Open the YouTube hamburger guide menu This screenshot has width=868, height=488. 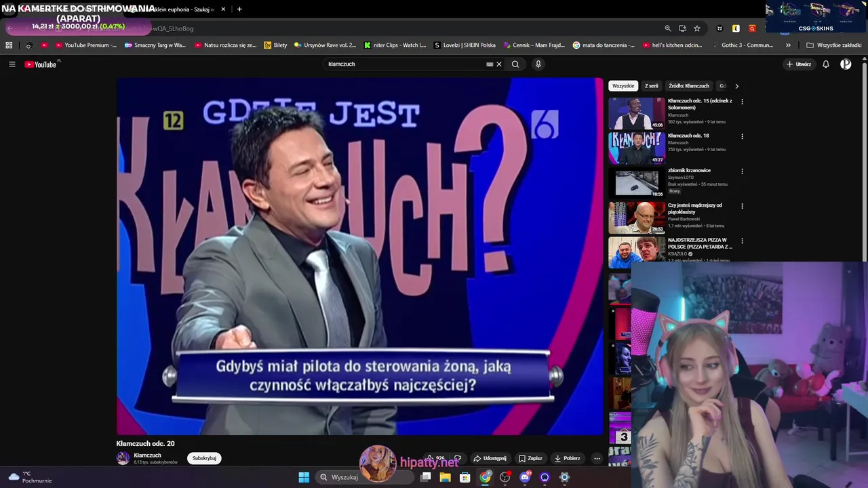(x=12, y=64)
